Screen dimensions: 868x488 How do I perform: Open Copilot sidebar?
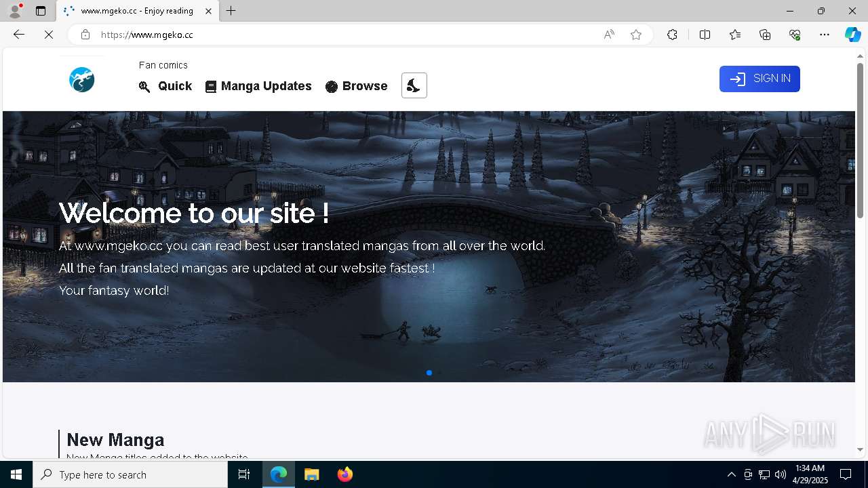(x=852, y=35)
